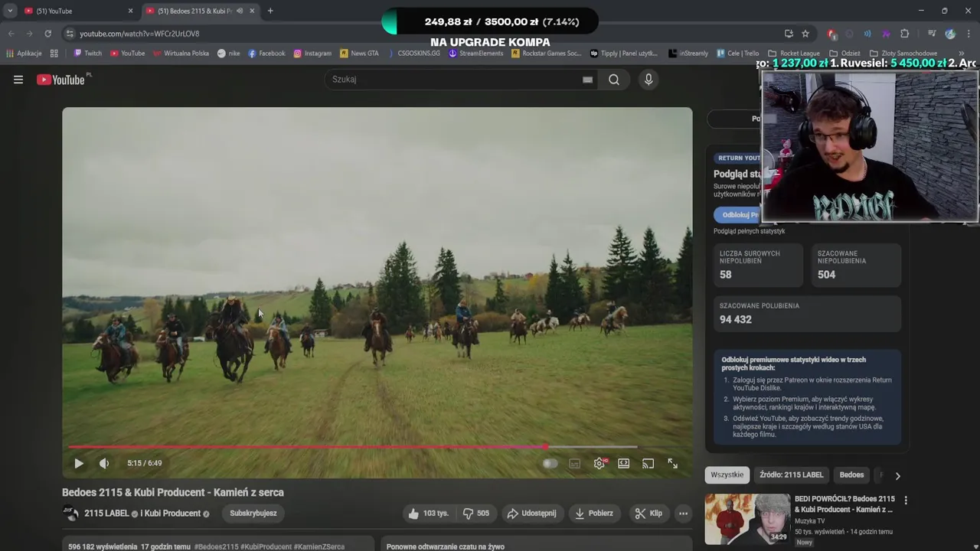Cast video with the Chromecast icon

coord(648,463)
